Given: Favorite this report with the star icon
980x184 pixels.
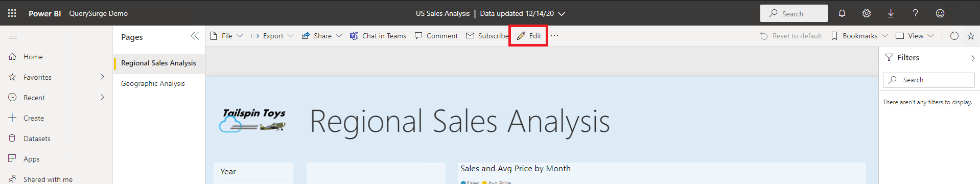Looking at the screenshot, I should 971,36.
